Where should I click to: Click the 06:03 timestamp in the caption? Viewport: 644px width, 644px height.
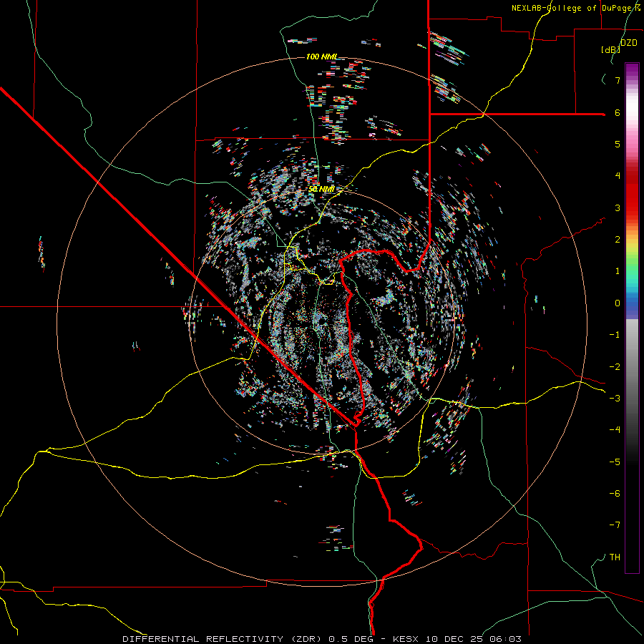pyautogui.click(x=507, y=638)
